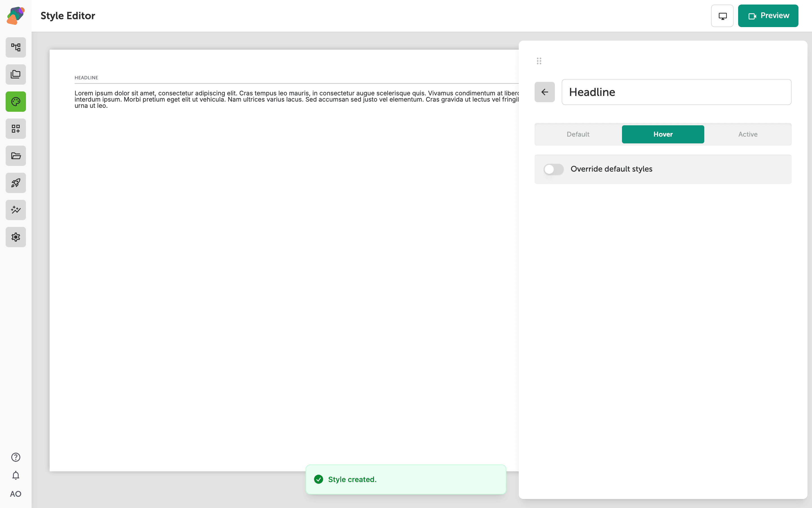Click the Preview button
The image size is (812, 508).
point(768,16)
